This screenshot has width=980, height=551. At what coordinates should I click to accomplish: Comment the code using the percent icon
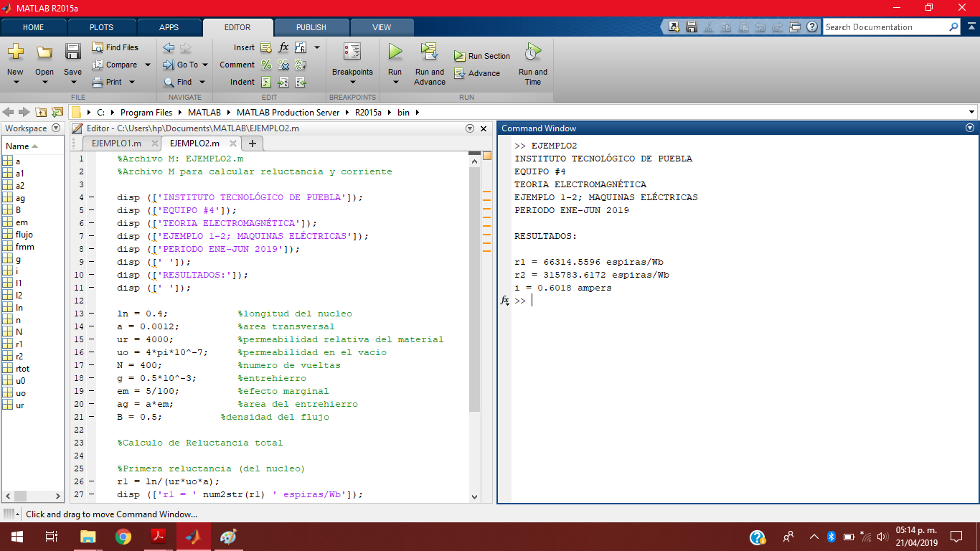click(265, 65)
